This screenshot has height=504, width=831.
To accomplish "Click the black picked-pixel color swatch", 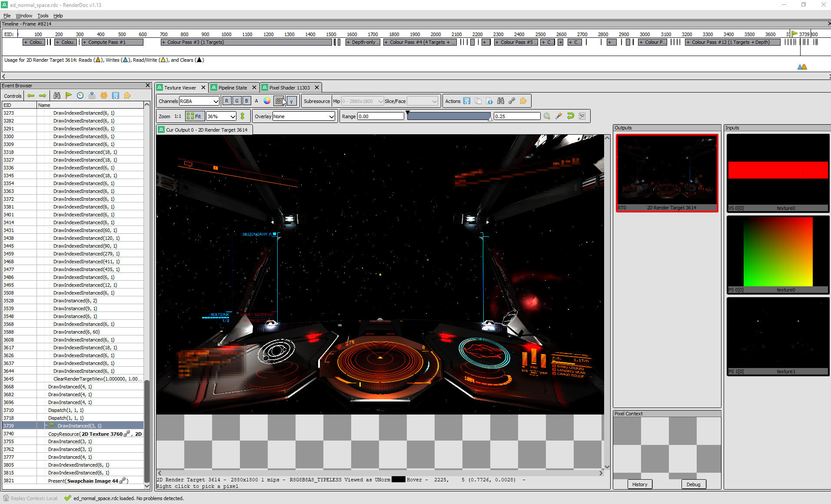I will point(398,479).
